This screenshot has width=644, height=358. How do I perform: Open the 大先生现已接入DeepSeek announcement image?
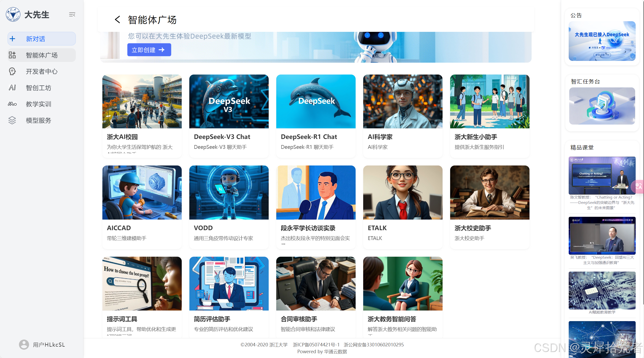(x=602, y=41)
